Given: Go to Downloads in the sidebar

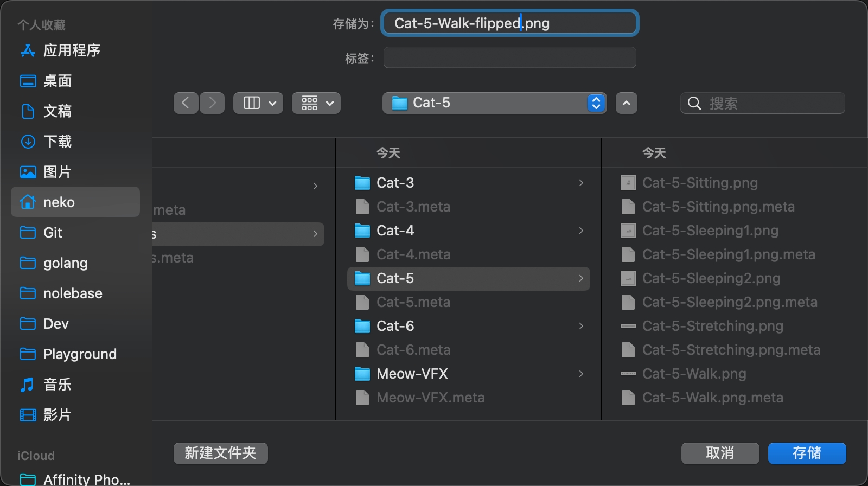Looking at the screenshot, I should (58, 142).
